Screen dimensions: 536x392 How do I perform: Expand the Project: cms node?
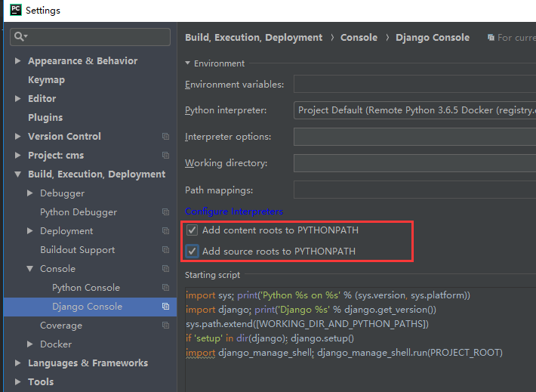coord(17,156)
